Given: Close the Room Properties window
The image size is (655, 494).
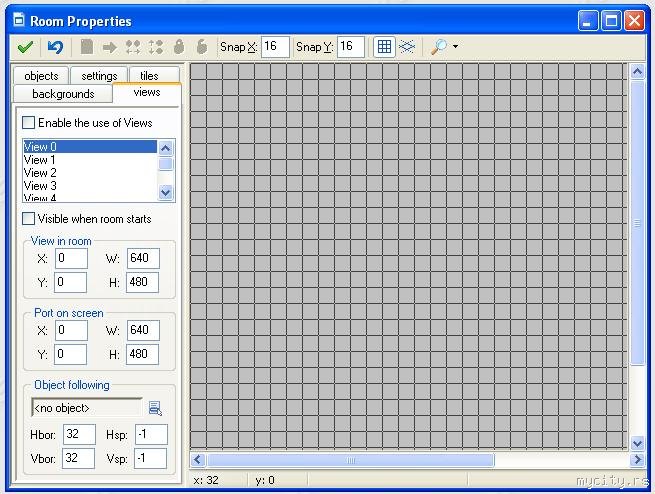Looking at the screenshot, I should point(634,20).
